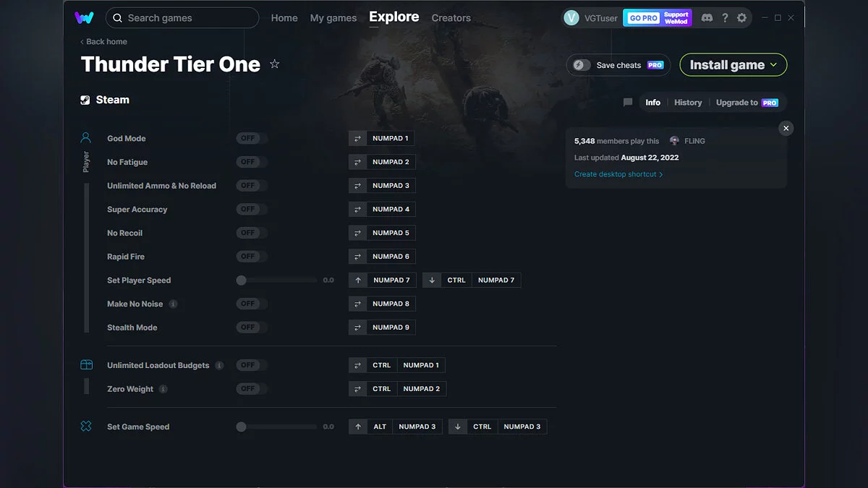868x488 pixels.
Task: Open the comments flag icon beside Info
Action: (628, 103)
